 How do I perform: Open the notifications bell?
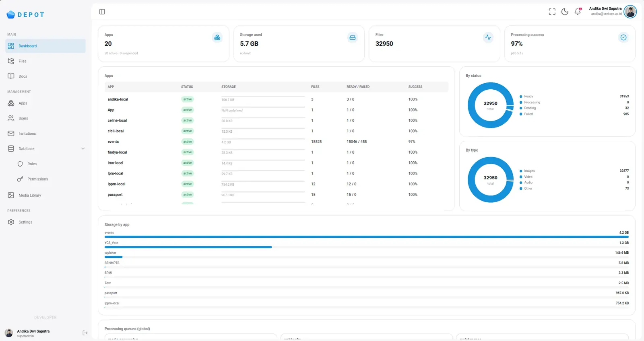[x=578, y=12]
